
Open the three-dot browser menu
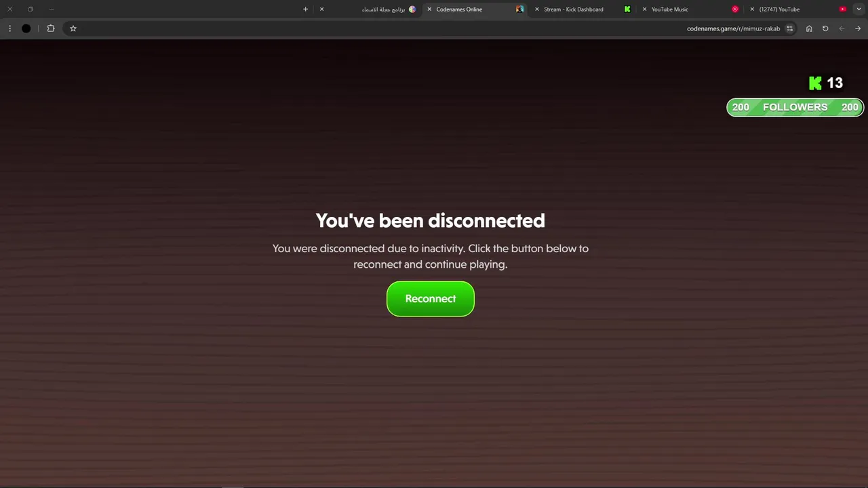[9, 28]
